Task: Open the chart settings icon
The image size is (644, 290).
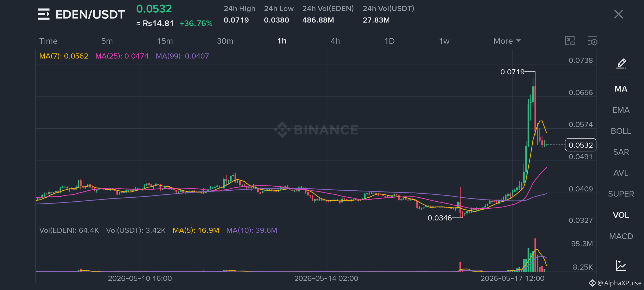Action: click(592, 41)
